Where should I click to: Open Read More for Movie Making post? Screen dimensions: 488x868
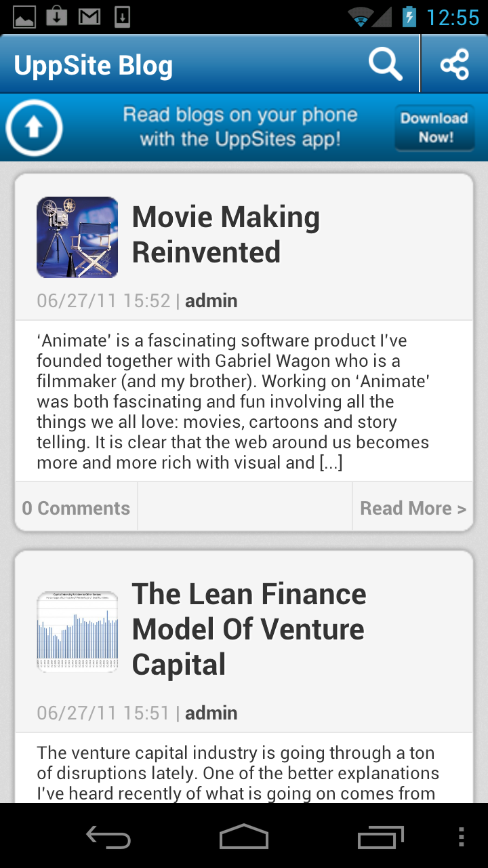point(413,508)
